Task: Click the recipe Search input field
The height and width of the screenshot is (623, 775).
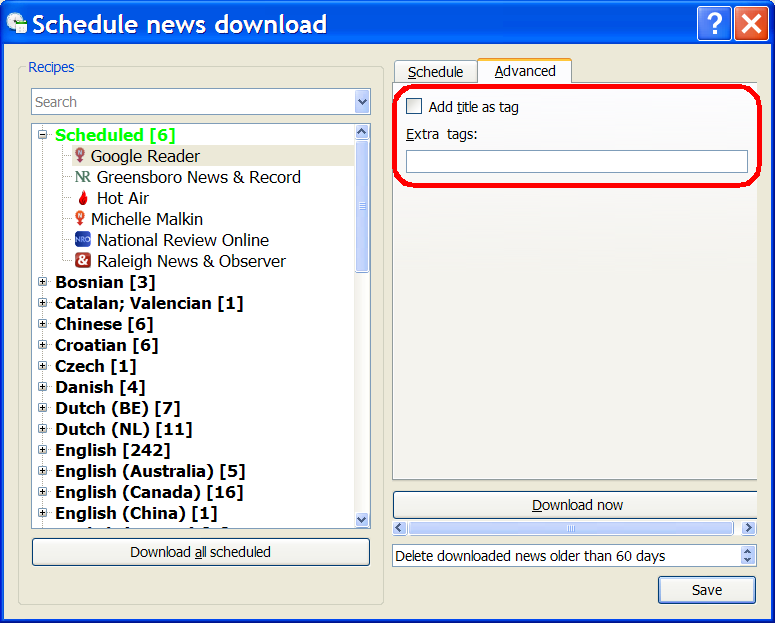Action: (x=193, y=102)
